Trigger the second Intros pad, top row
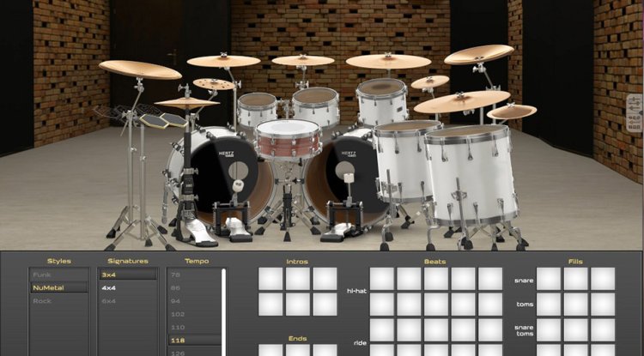Image resolution: width=644 pixels, height=356 pixels. (298, 279)
